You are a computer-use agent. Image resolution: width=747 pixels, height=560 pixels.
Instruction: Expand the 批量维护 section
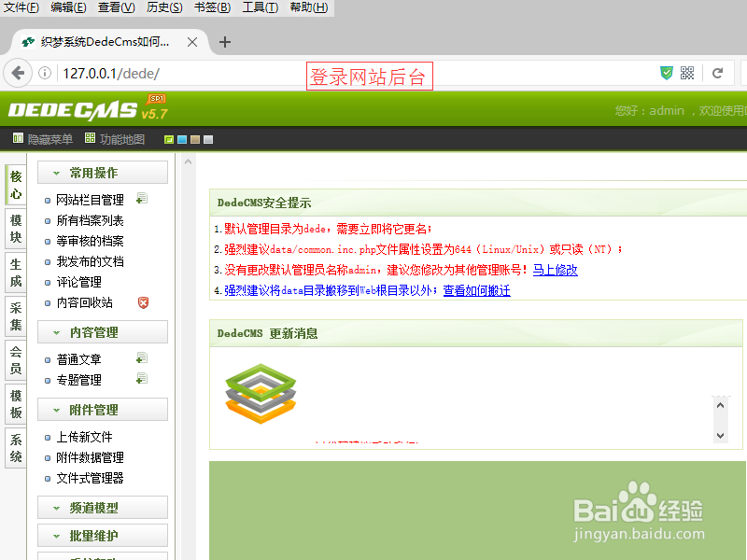[103, 536]
